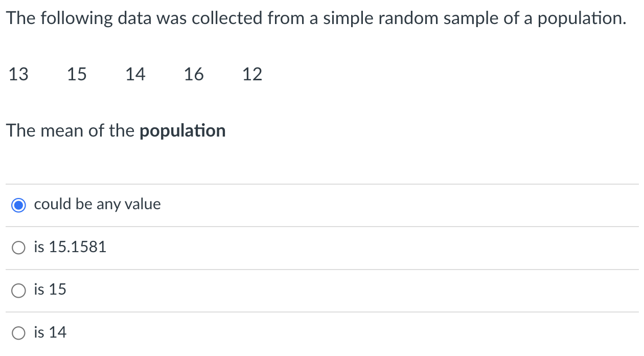Viewport: 644px width, 356px height.
Task: Click the bold word 'population' in the prompt
Action: [182, 130]
